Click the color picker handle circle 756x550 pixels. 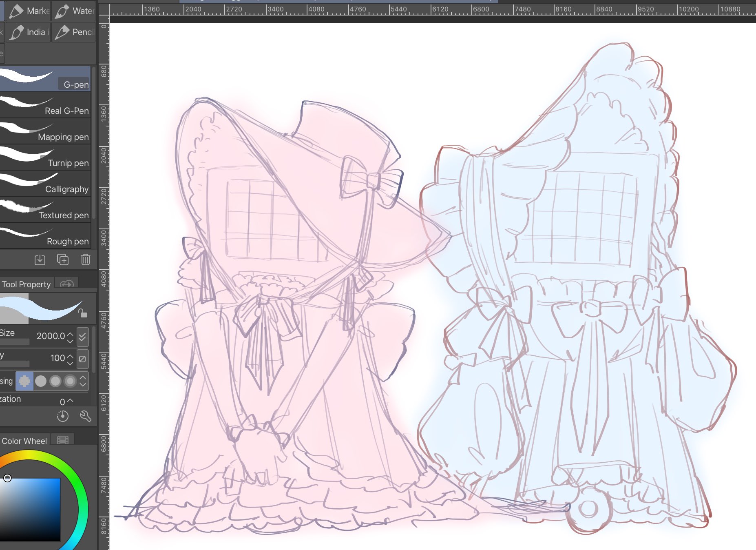7,478
